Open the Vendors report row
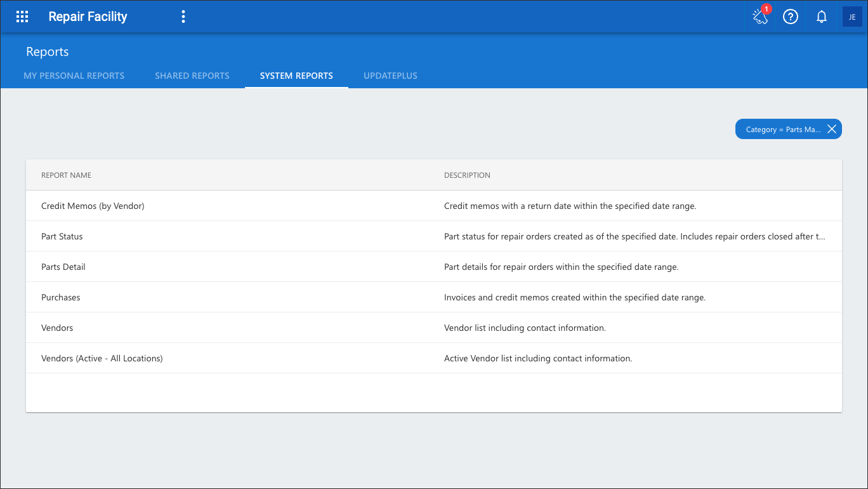 [x=434, y=328]
